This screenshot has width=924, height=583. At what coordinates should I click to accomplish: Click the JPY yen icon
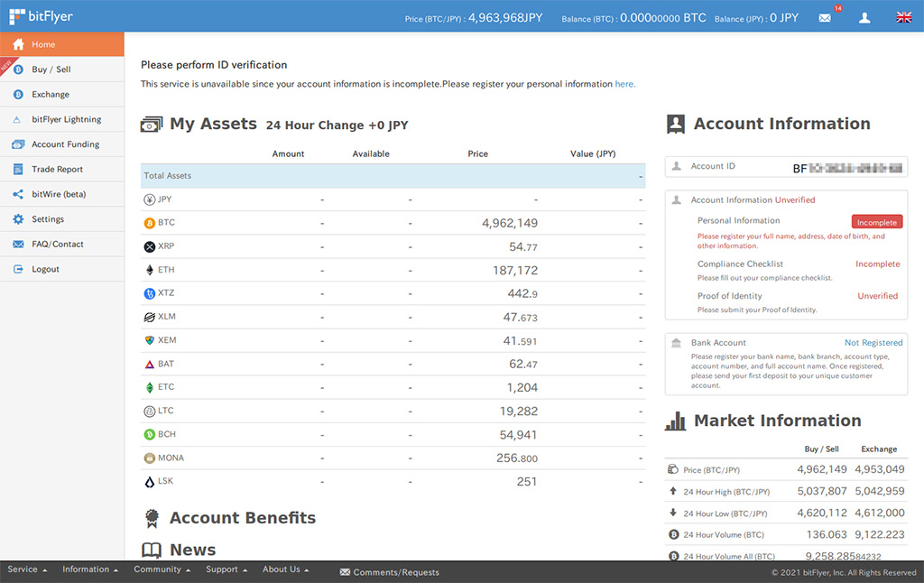pyautogui.click(x=150, y=199)
